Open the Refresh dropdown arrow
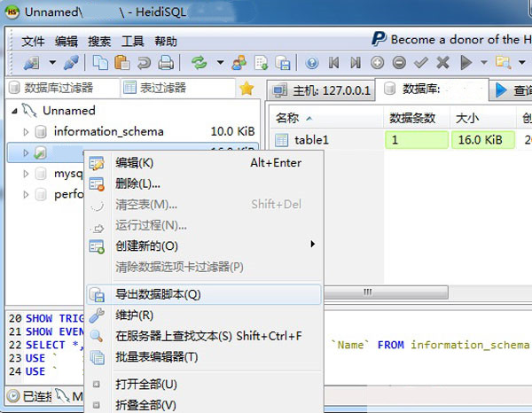The height and width of the screenshot is (413, 532). 220,63
